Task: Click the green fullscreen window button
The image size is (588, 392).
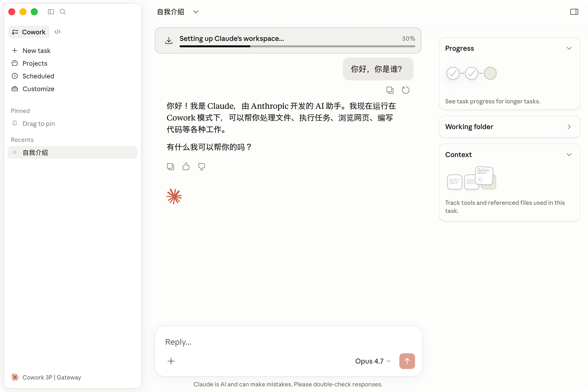Action: (34, 12)
